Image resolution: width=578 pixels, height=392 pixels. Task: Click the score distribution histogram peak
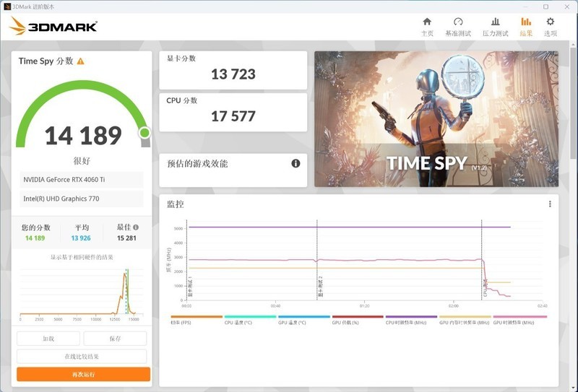click(x=124, y=274)
